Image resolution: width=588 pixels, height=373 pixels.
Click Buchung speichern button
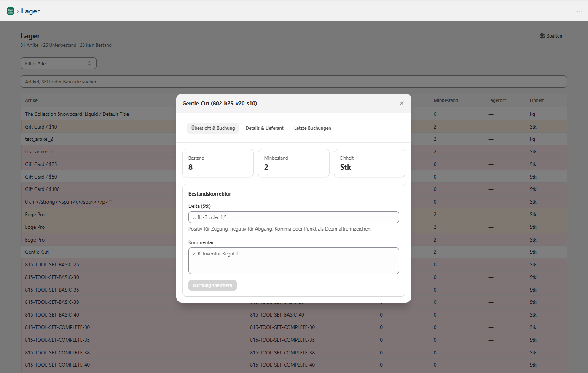212,285
